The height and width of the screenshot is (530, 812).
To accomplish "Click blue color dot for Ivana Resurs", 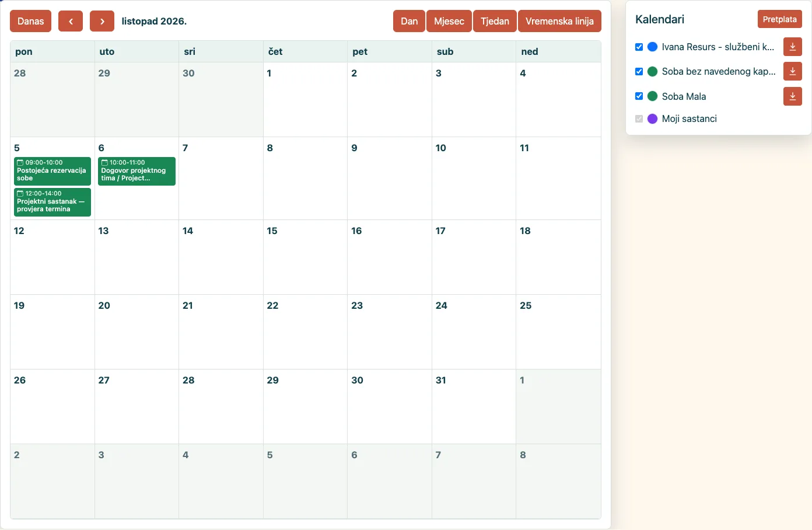I will (x=653, y=47).
